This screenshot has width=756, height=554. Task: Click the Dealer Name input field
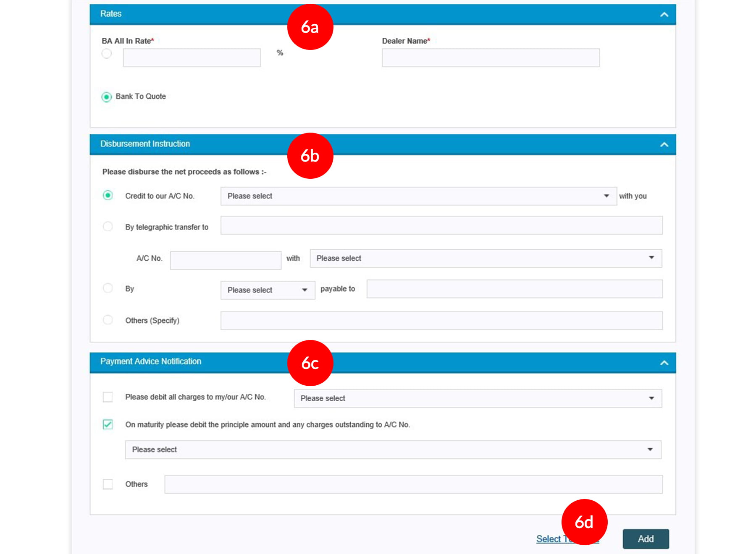click(490, 58)
